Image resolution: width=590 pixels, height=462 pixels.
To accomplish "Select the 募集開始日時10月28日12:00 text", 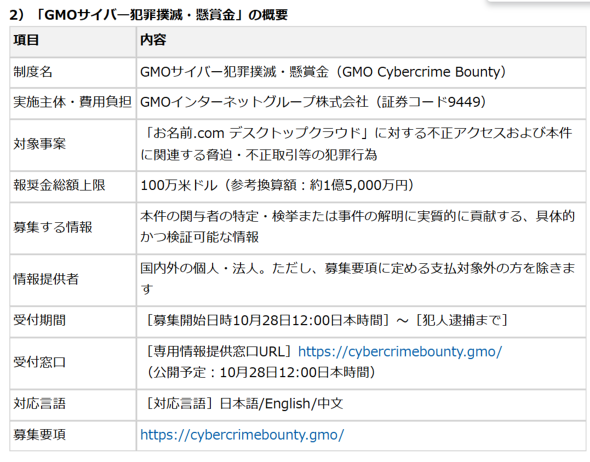I will click(x=267, y=321).
